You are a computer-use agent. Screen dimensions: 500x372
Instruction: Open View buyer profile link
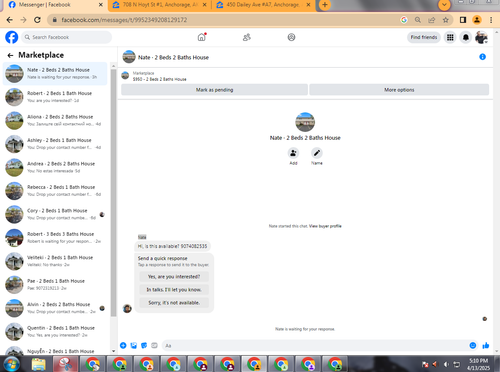click(325, 226)
